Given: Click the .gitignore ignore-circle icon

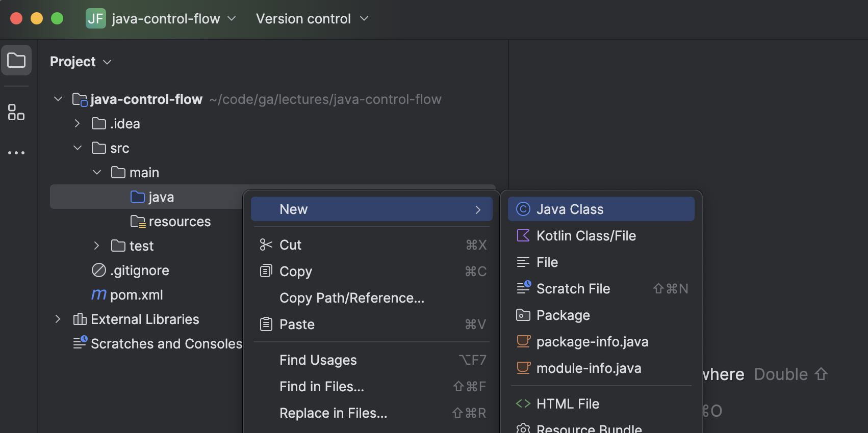Looking at the screenshot, I should click(99, 270).
